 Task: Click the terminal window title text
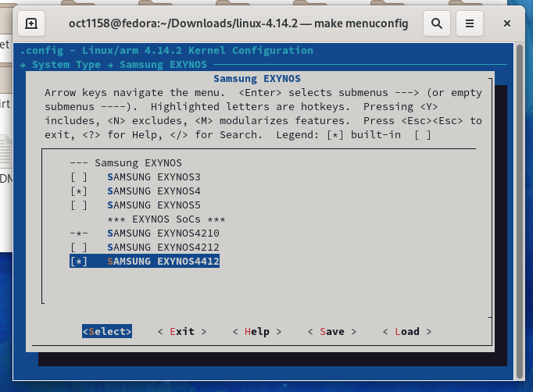[238, 23]
